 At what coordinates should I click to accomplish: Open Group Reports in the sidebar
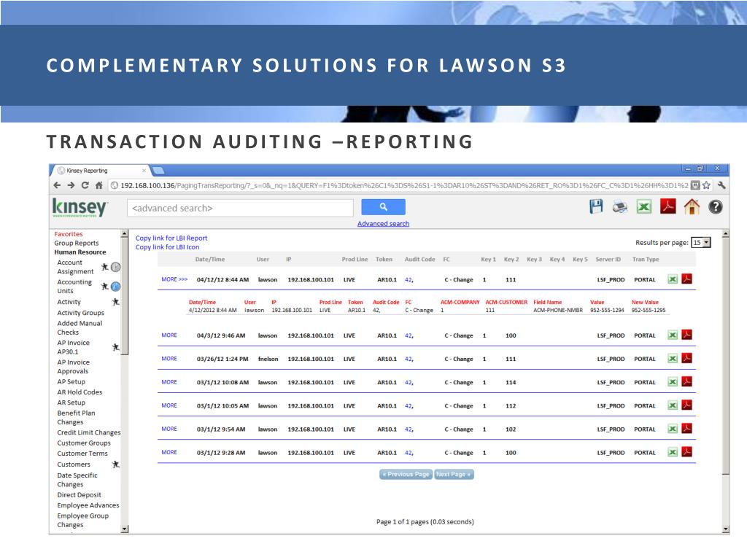pyautogui.click(x=76, y=243)
